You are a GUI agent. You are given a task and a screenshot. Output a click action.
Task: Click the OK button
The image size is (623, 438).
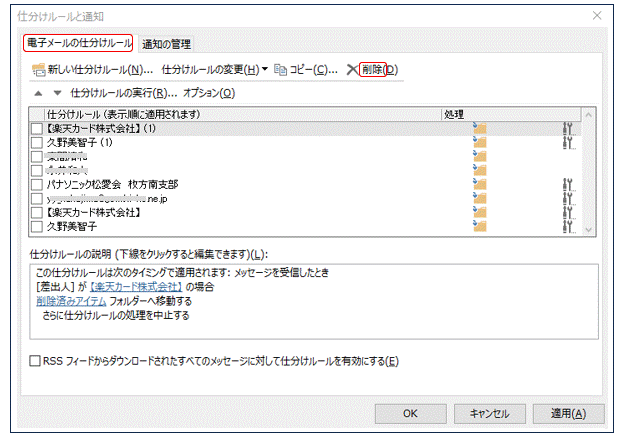410,413
